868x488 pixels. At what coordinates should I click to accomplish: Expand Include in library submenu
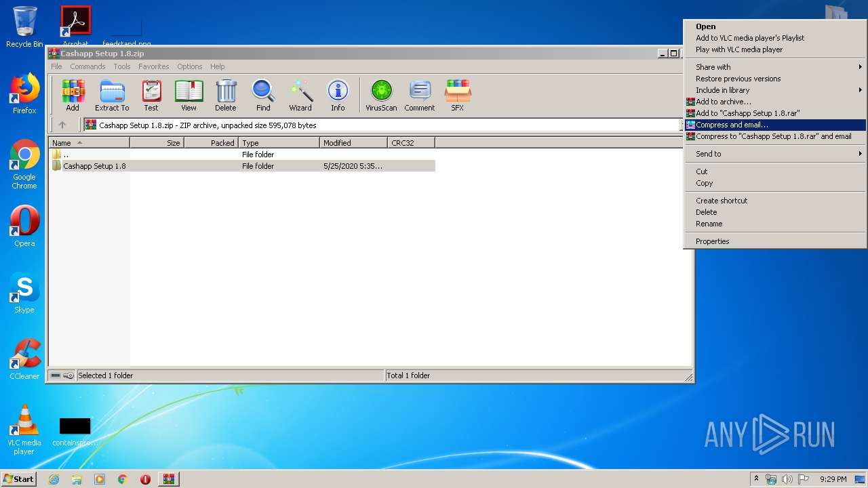point(774,90)
